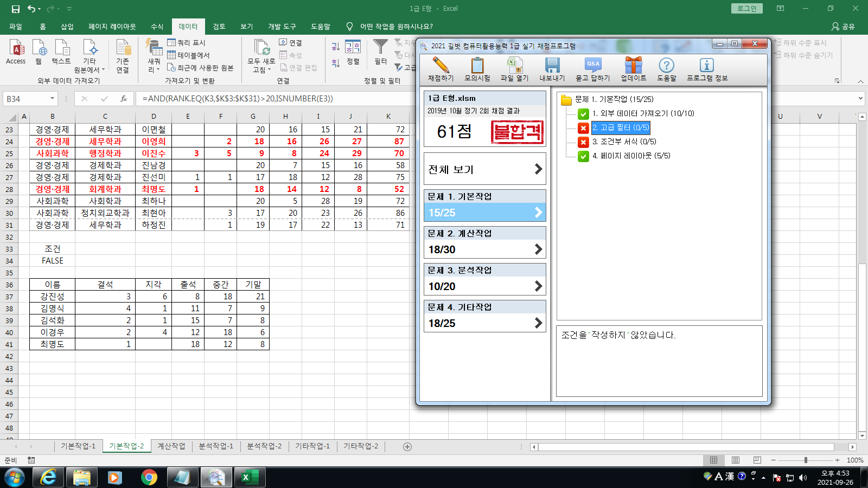Expand 전체 보기 panel arrow
868x488 pixels.
(538, 169)
